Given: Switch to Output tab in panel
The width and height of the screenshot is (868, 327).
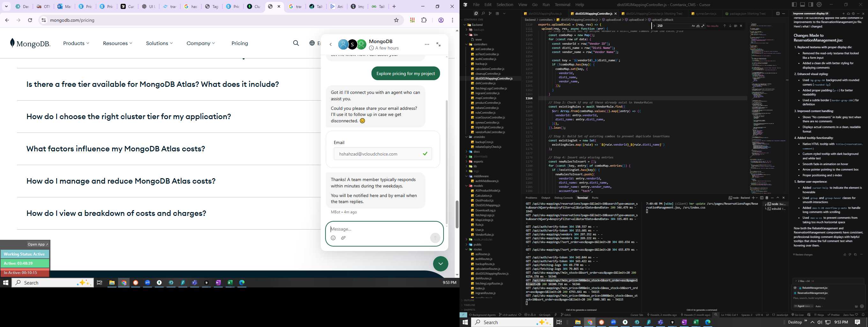Looking at the screenshot, I should tap(546, 198).
